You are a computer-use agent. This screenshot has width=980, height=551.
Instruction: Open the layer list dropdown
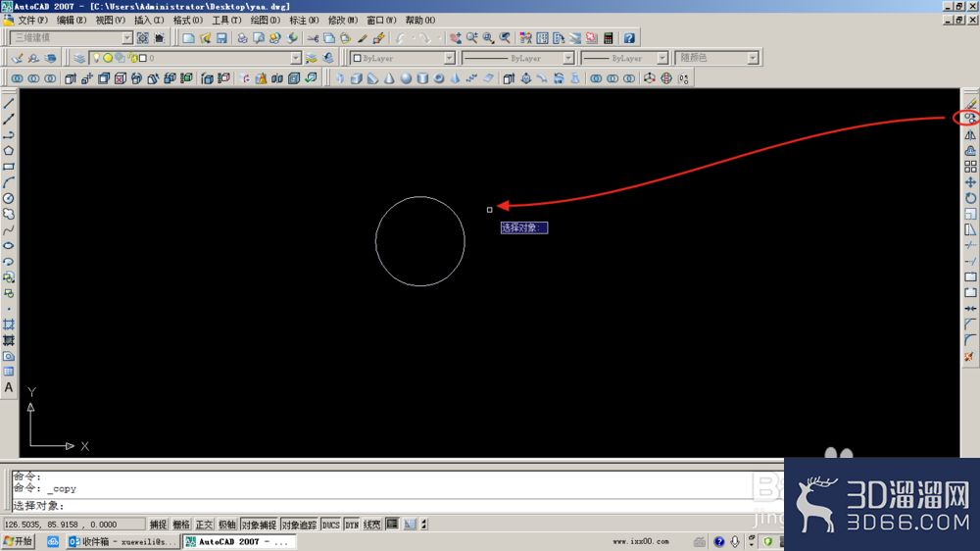196,58
